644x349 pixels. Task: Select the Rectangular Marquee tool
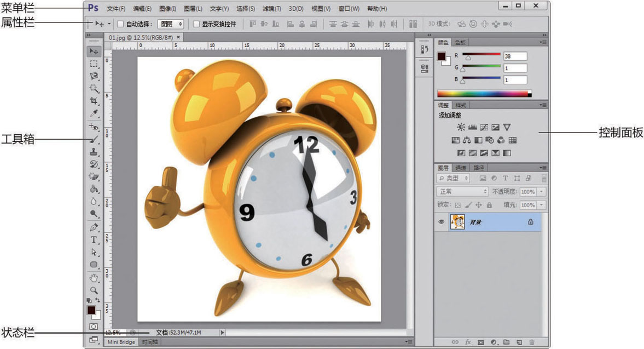tap(94, 64)
